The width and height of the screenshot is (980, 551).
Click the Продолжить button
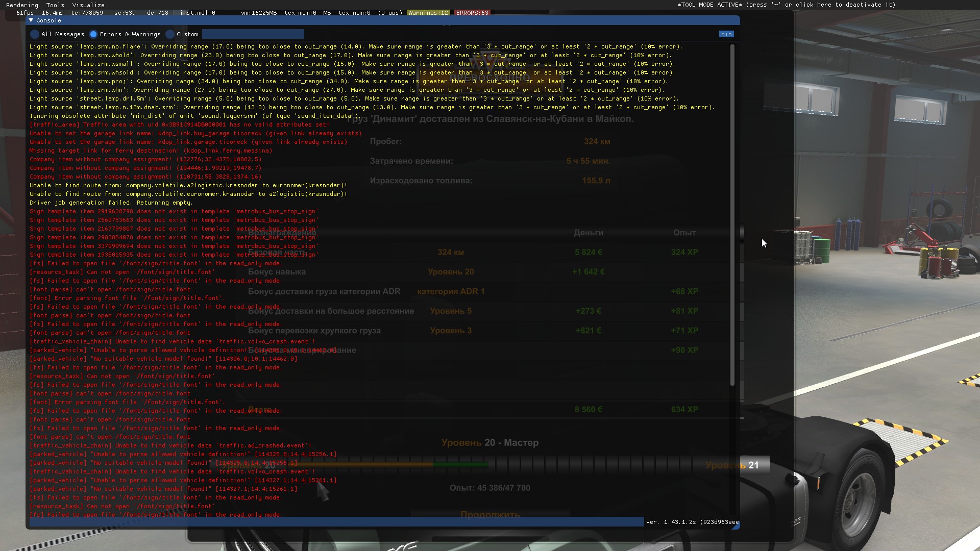pos(490,514)
